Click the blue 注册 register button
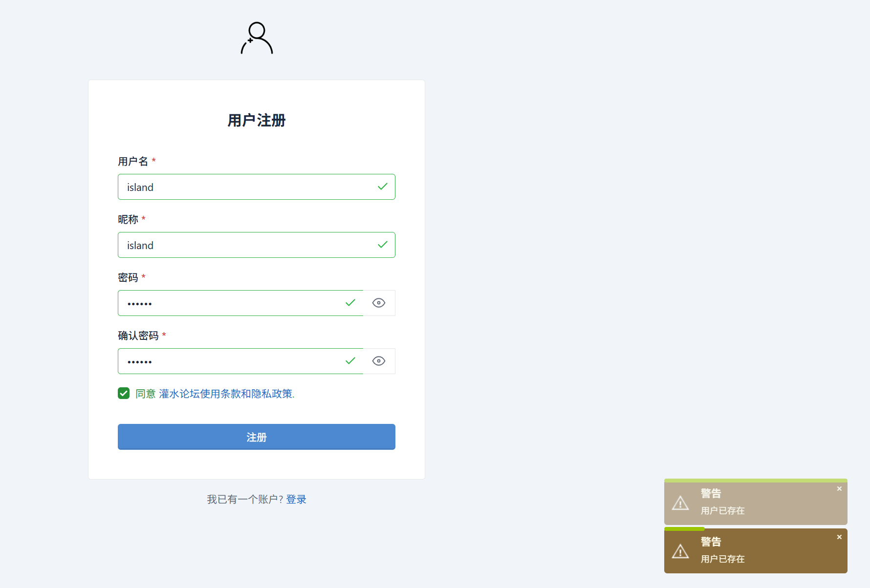 [x=257, y=437]
